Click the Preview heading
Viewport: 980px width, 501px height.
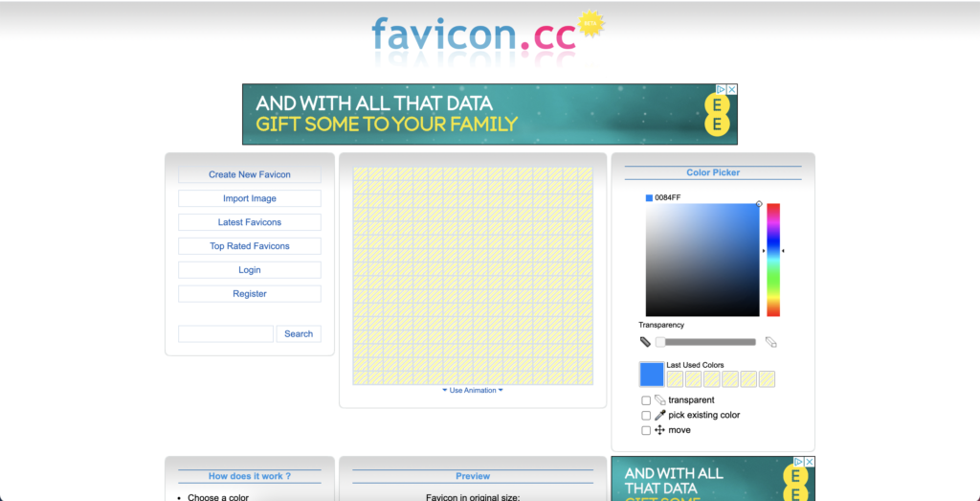[473, 476]
